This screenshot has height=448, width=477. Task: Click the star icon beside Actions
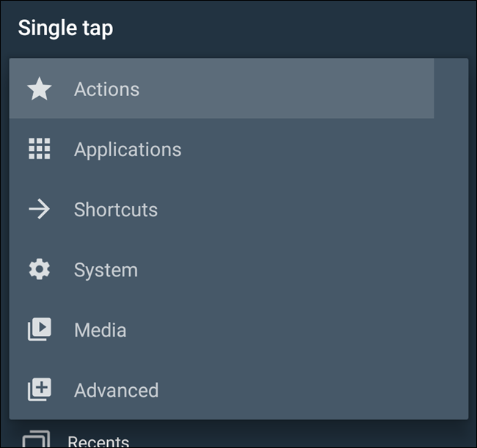(39, 89)
